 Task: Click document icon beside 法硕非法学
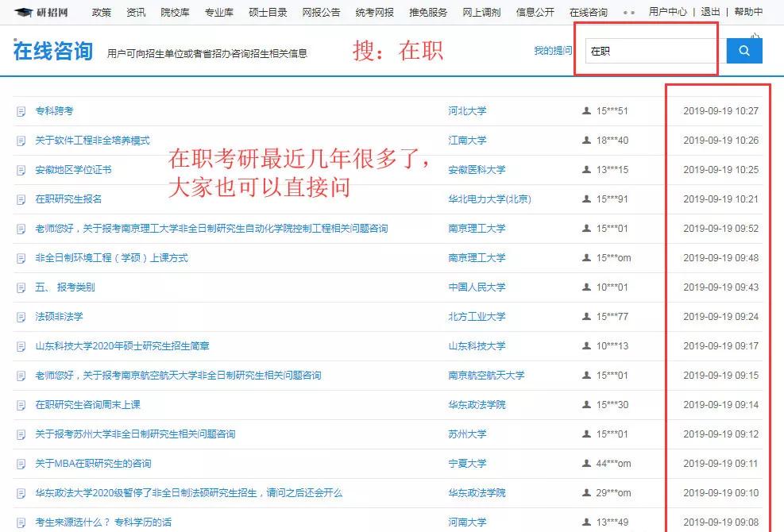pos(21,317)
